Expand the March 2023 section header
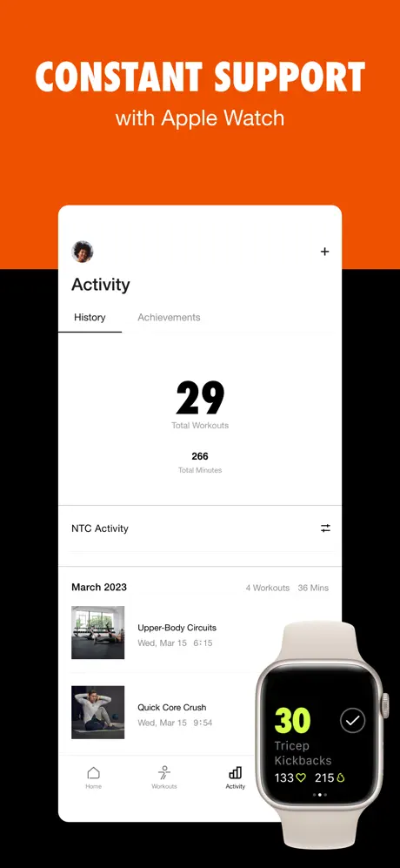This screenshot has width=400, height=868. tap(99, 588)
